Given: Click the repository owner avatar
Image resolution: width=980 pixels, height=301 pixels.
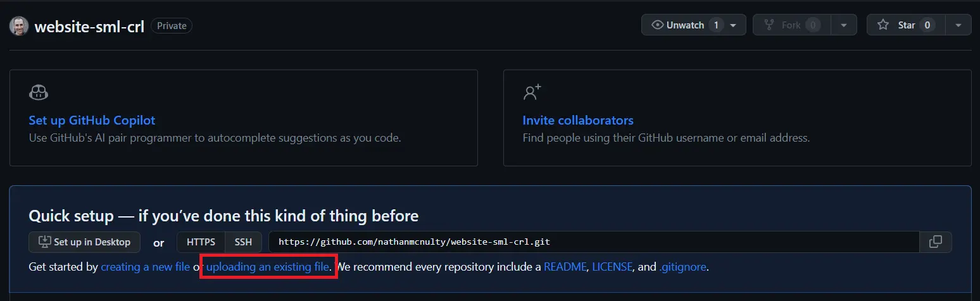Looking at the screenshot, I should click(19, 26).
